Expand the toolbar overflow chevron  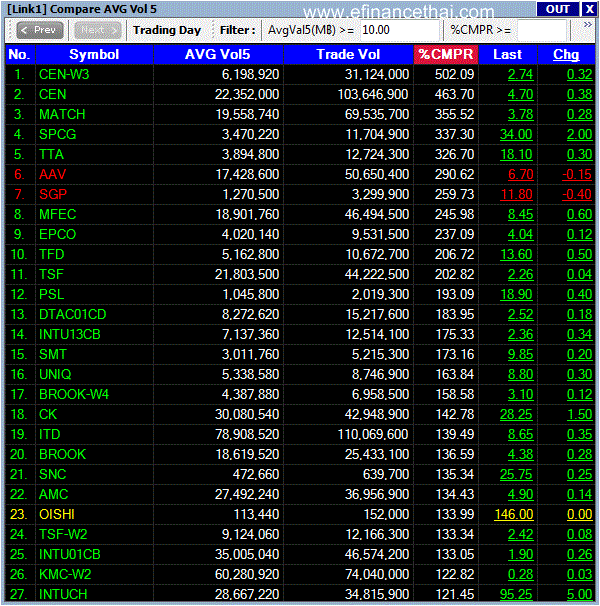[588, 25]
